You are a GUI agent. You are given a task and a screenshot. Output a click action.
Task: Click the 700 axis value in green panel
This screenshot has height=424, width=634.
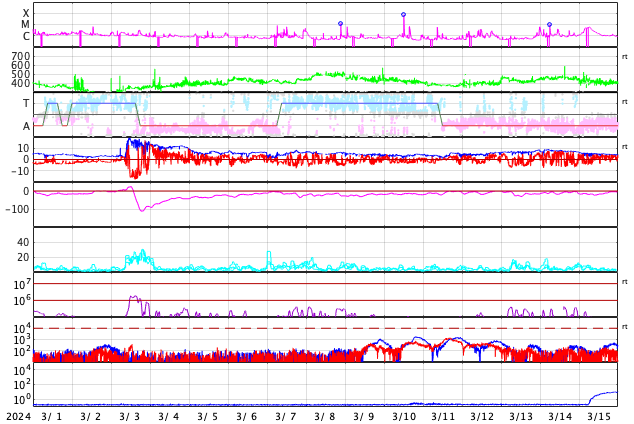(x=21, y=56)
